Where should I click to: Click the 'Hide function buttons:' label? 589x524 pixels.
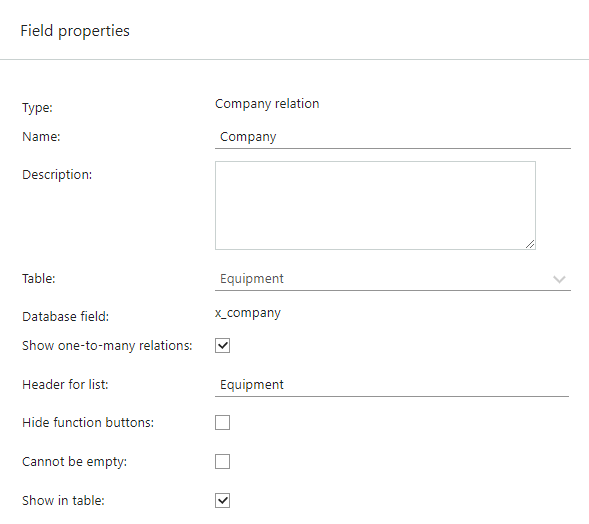(x=88, y=423)
